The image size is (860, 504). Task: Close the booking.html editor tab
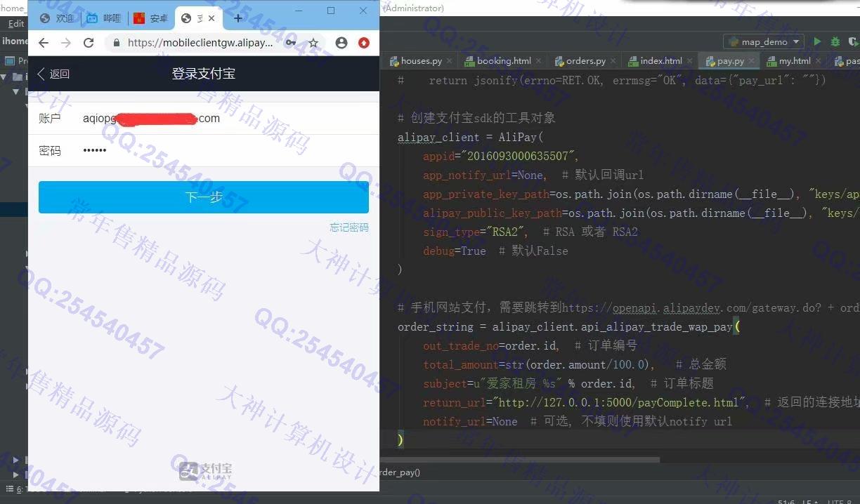point(538,61)
